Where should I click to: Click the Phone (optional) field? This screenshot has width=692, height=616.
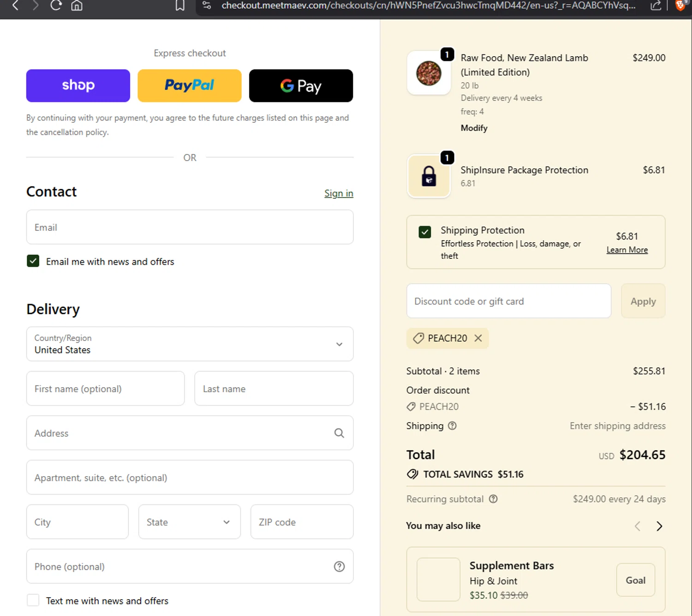pyautogui.click(x=190, y=566)
